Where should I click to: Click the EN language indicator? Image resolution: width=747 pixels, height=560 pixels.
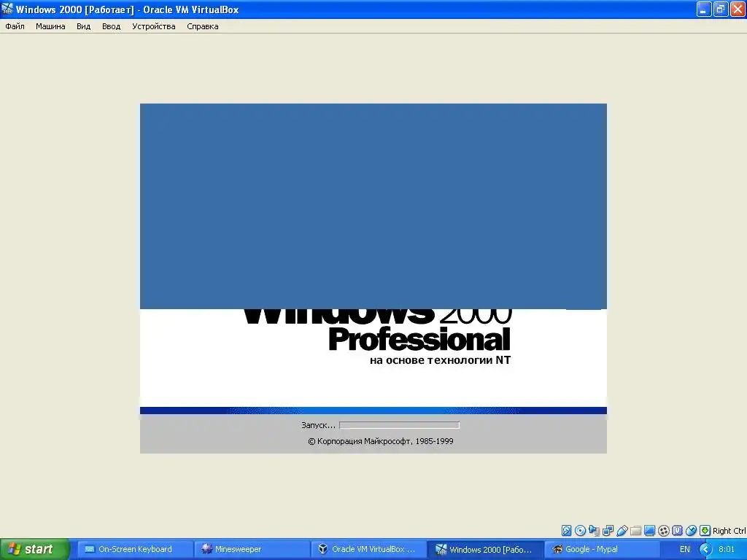[x=684, y=549]
